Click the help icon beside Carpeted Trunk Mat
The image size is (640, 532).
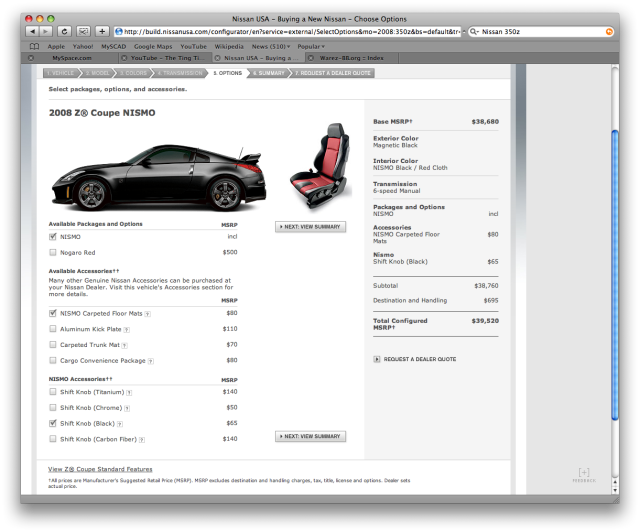(125, 345)
